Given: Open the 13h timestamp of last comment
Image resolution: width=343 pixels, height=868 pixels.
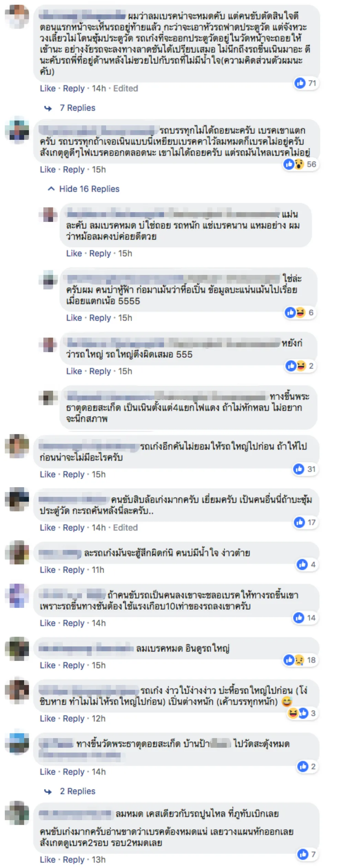Looking at the screenshot, I should [98, 859].
